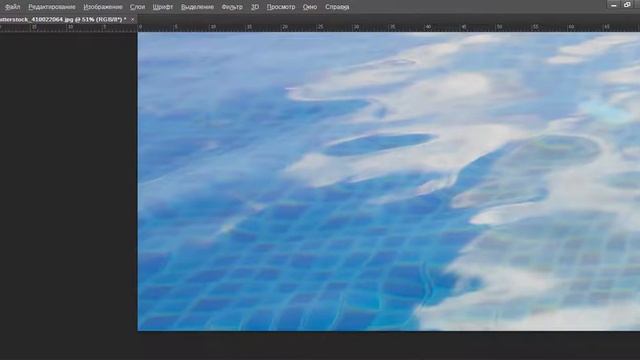Restore down the Photoshop window
The height and width of the screenshot is (360, 640).
pyautogui.click(x=627, y=5)
